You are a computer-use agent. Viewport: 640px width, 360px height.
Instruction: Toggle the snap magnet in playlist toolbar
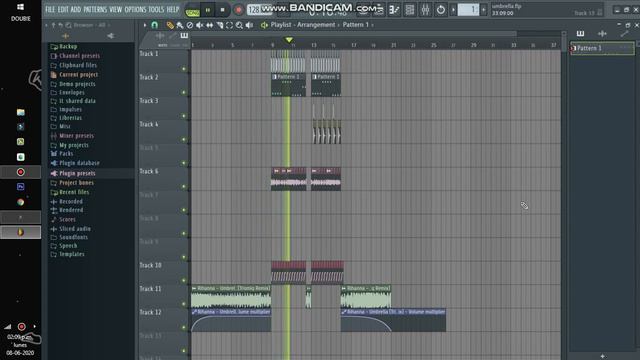click(x=155, y=25)
